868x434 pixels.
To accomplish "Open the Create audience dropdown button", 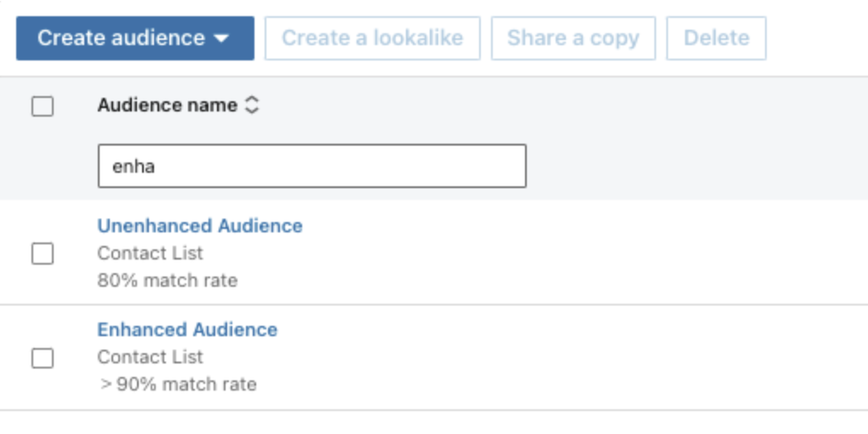I will [x=135, y=38].
